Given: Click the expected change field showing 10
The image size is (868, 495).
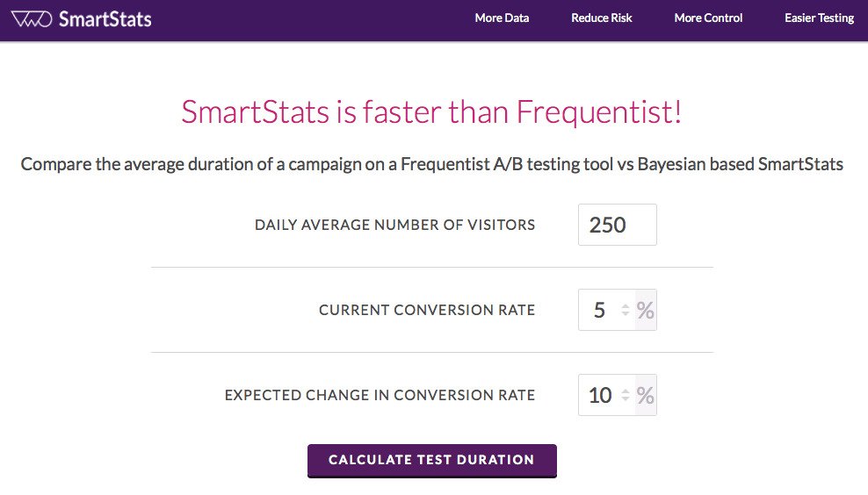Looking at the screenshot, I should point(607,395).
